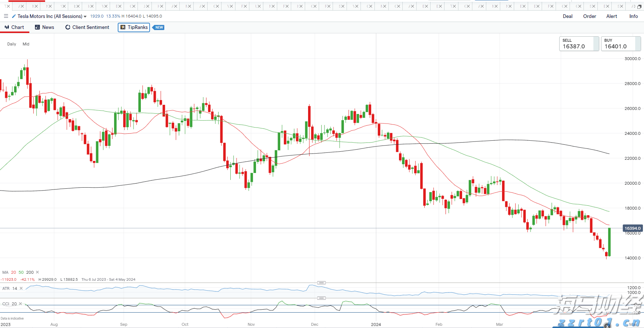Switch to the News tab
Viewport: 644px width, 328px height.
coord(44,27)
